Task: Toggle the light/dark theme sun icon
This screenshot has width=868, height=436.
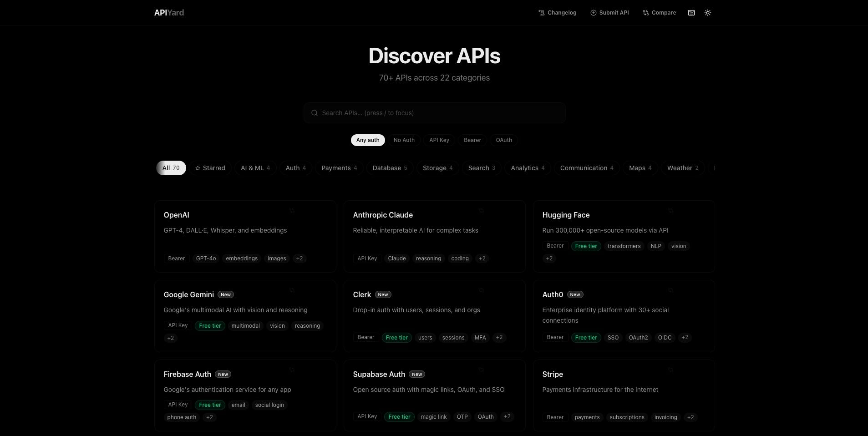Action: coord(708,13)
